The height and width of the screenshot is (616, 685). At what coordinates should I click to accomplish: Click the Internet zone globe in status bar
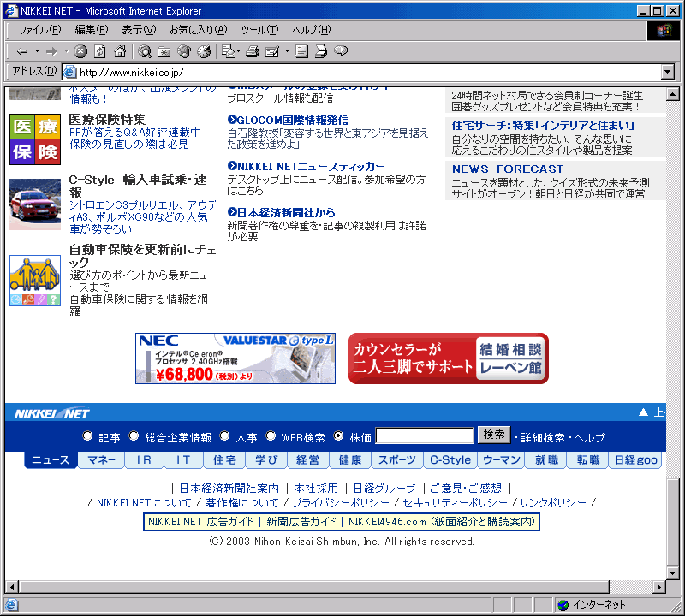click(x=563, y=605)
